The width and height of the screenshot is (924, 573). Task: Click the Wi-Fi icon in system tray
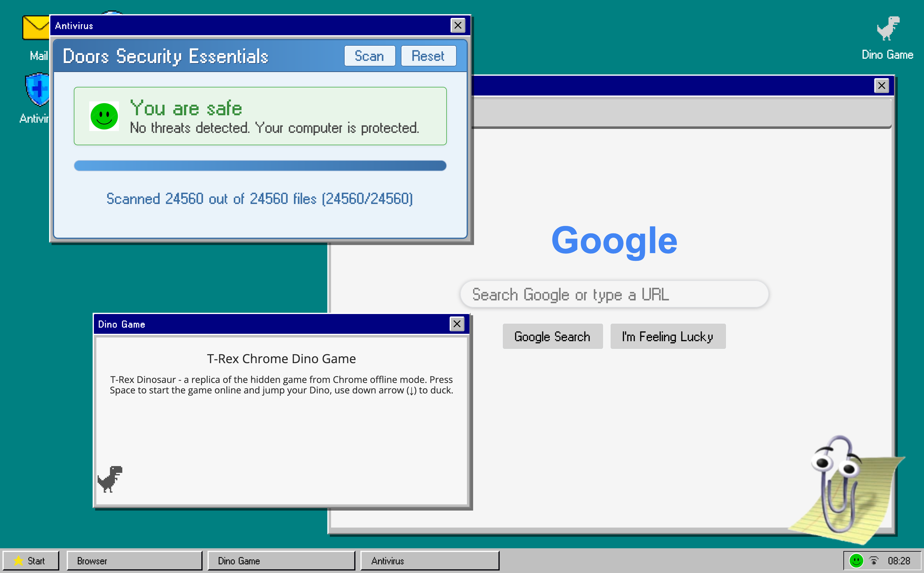point(874,561)
